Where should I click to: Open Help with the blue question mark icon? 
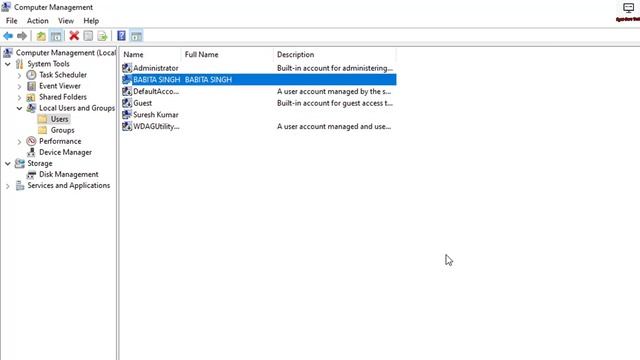click(x=121, y=36)
